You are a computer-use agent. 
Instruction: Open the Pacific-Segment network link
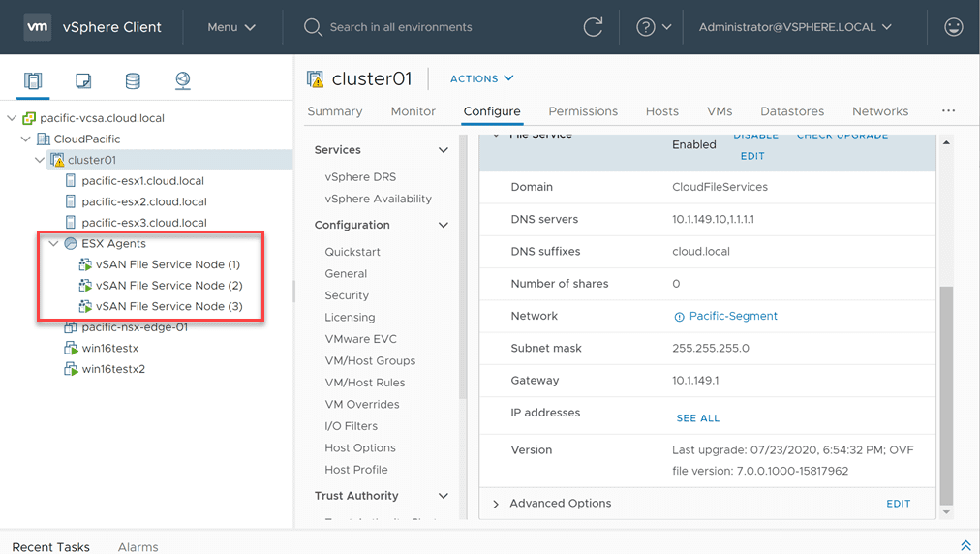point(732,316)
